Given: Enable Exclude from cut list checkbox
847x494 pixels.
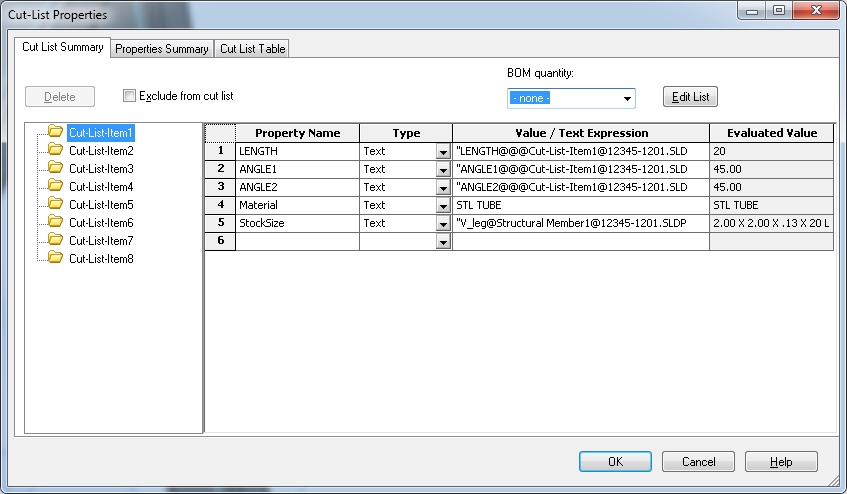Looking at the screenshot, I should click(x=129, y=96).
